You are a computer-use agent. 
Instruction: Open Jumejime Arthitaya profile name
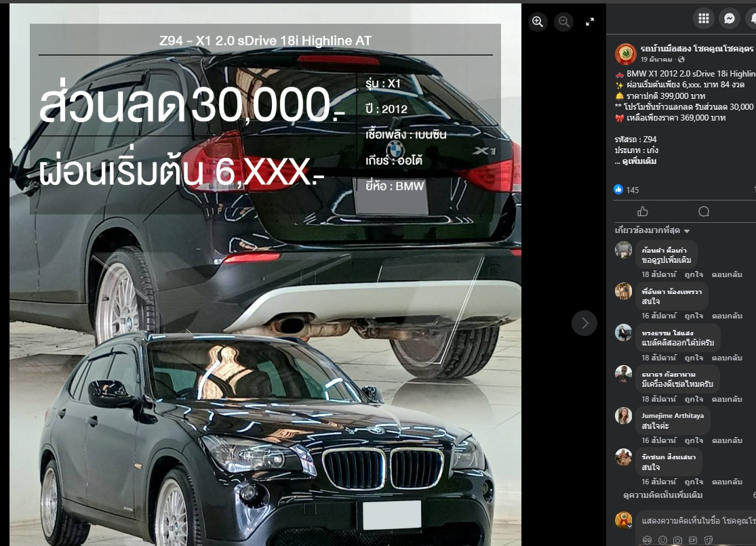pos(673,415)
